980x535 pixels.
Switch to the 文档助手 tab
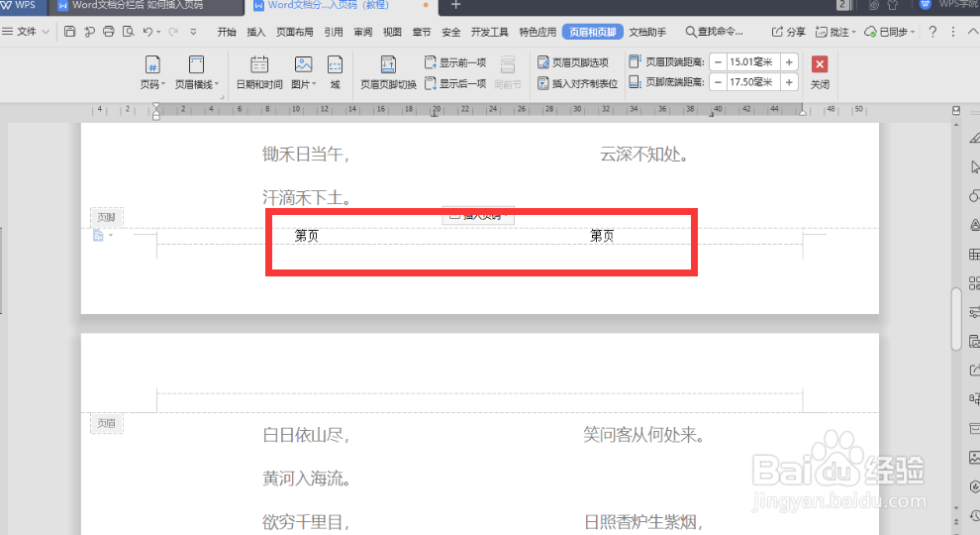pyautogui.click(x=647, y=32)
